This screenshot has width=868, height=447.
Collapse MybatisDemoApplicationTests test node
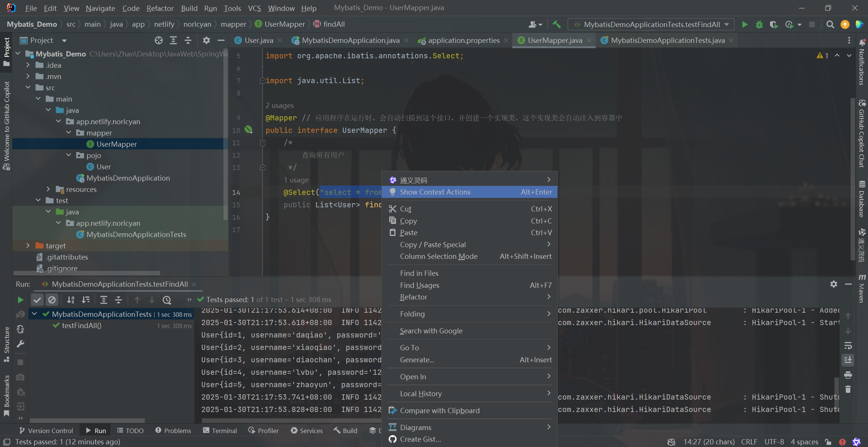point(34,314)
